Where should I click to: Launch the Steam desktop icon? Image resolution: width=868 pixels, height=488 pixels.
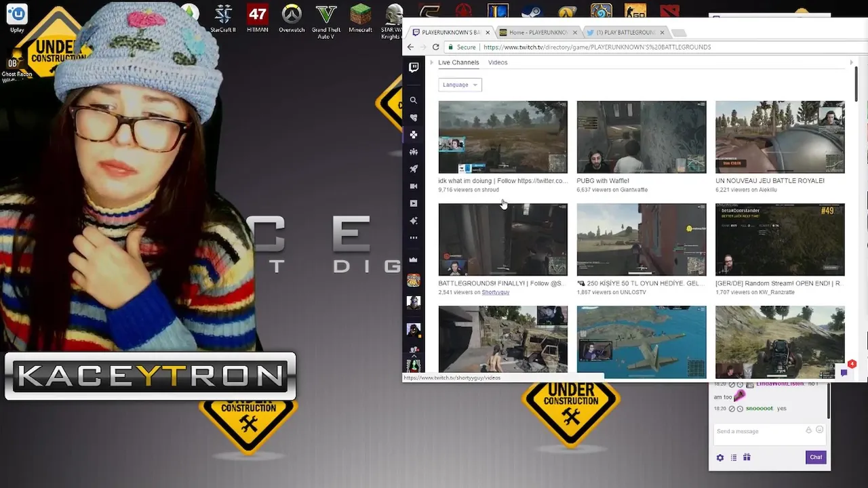[532, 12]
